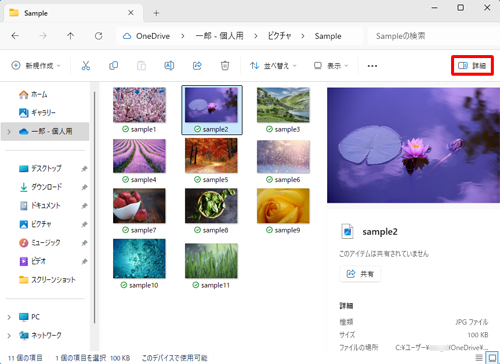Click the OneDrive cloud icon in address bar
Image resolution: width=500 pixels, height=364 pixels.
[x=127, y=36]
